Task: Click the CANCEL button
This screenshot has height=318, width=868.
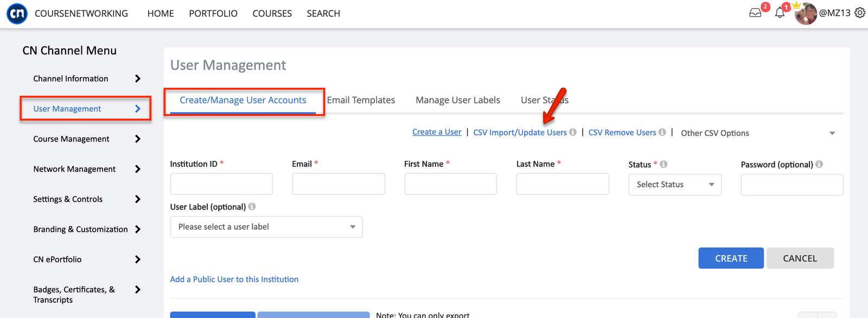Action: 800,258
